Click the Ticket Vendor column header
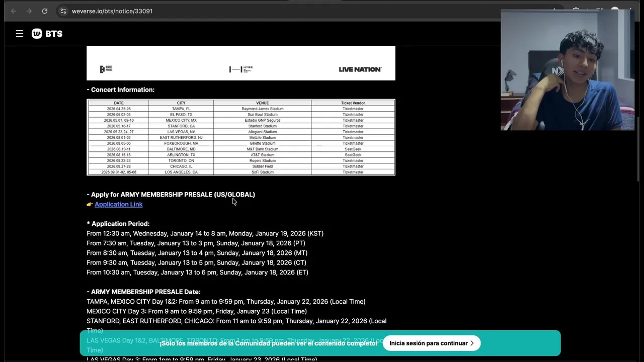Image resolution: width=644 pixels, height=362 pixels. coord(353,103)
